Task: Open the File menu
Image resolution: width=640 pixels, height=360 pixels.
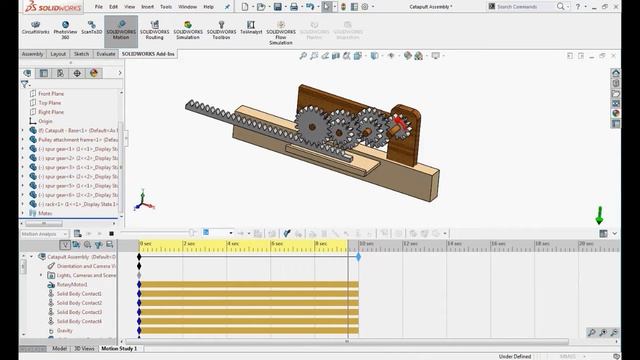Action: [99, 7]
